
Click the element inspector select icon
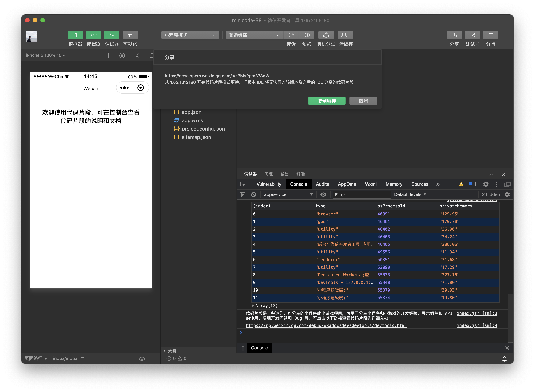tap(243, 184)
